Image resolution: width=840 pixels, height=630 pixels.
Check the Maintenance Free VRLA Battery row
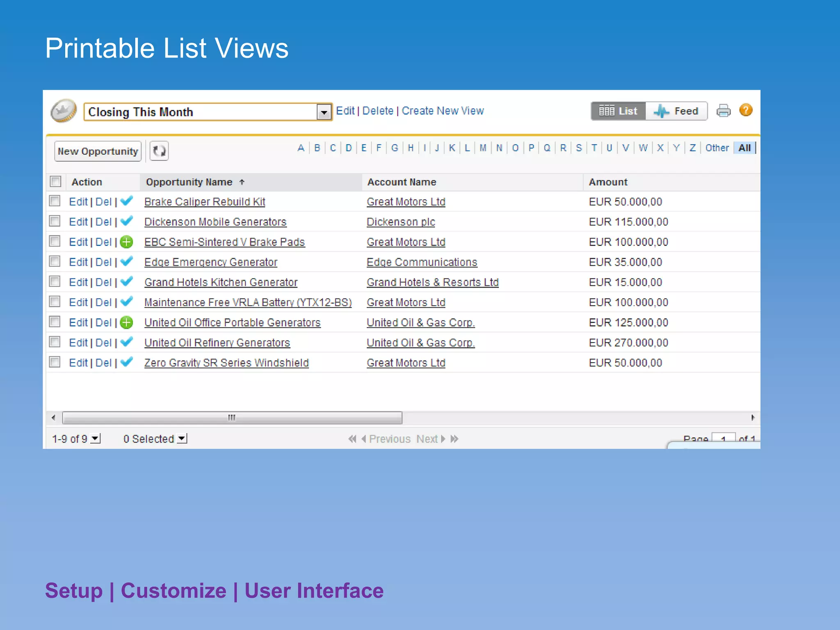tap(55, 301)
